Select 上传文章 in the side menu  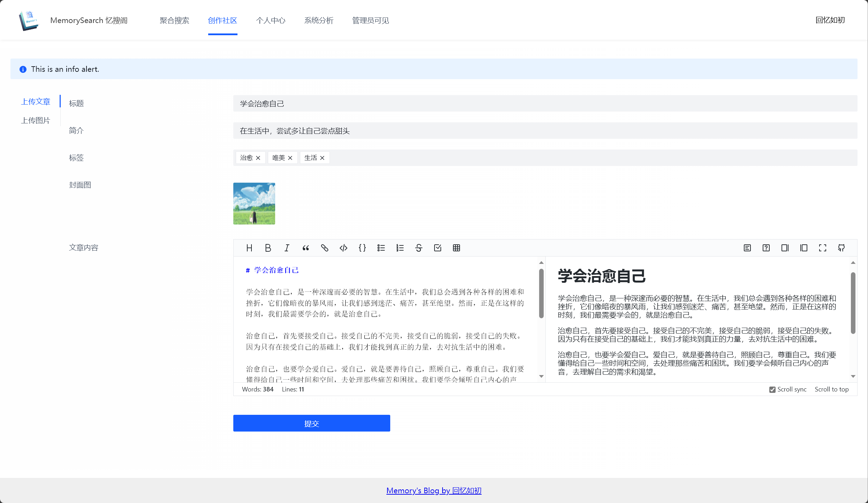pos(36,101)
